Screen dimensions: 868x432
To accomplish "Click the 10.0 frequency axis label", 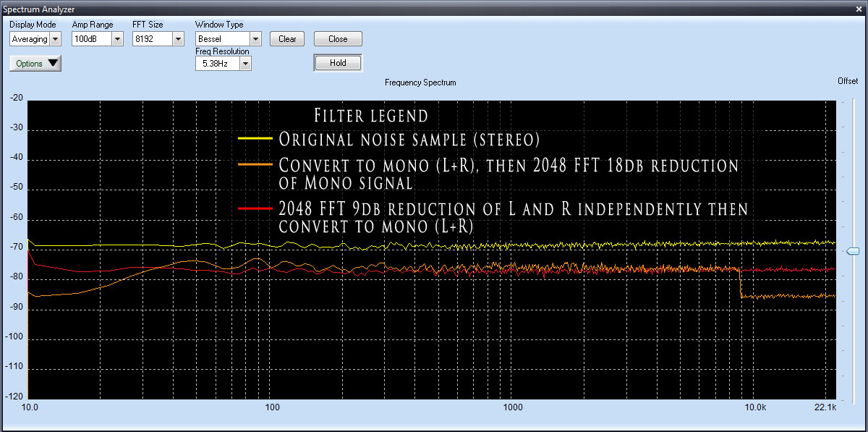I will pos(30,409).
